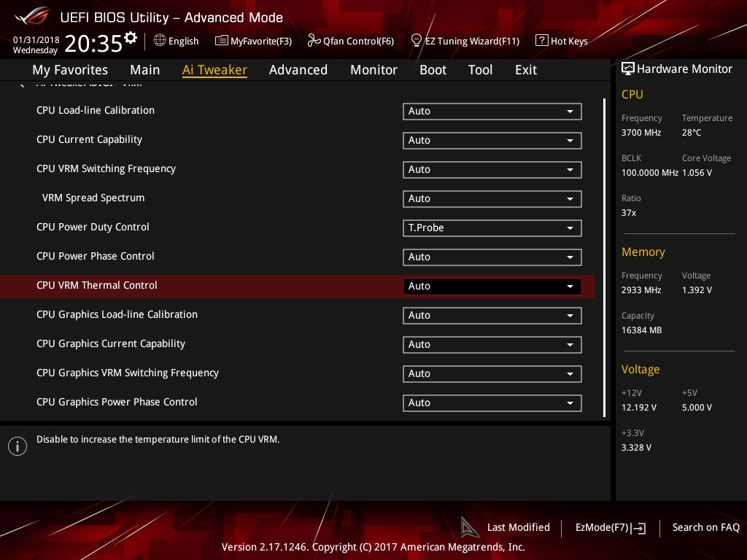
Task: Open the Monitor tab
Action: tap(373, 70)
